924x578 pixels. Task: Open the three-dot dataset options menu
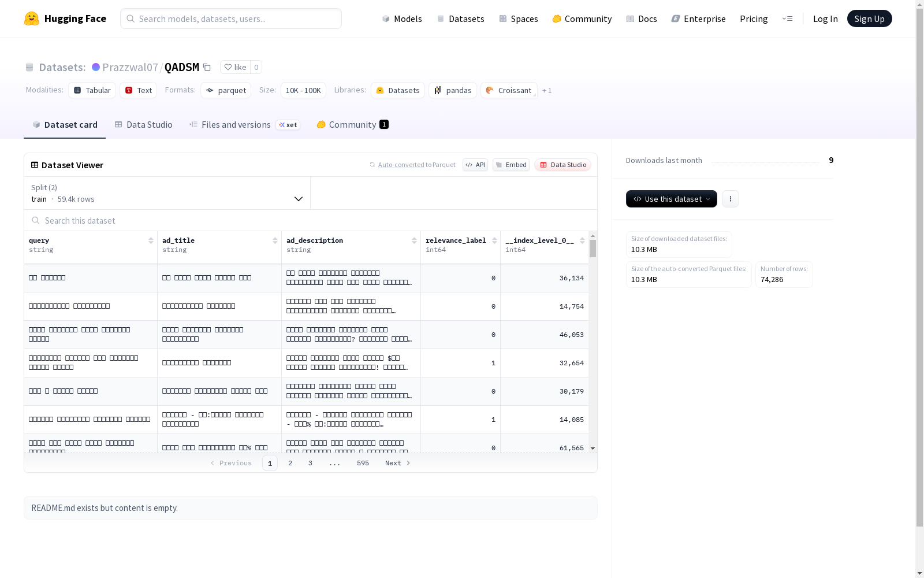tap(731, 199)
